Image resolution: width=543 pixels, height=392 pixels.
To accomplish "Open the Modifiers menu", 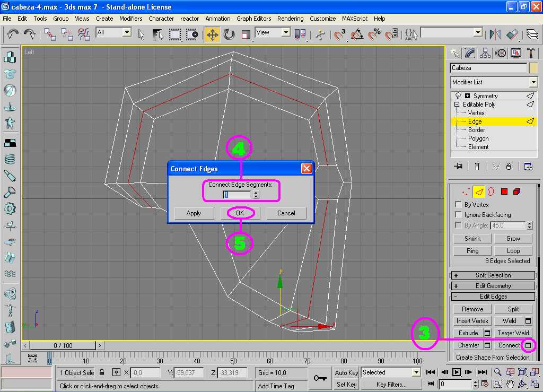I will pos(130,19).
